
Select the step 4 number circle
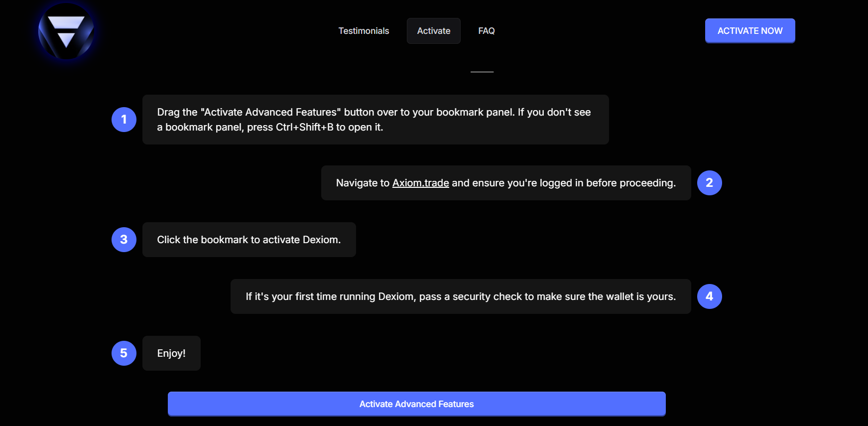coord(709,296)
